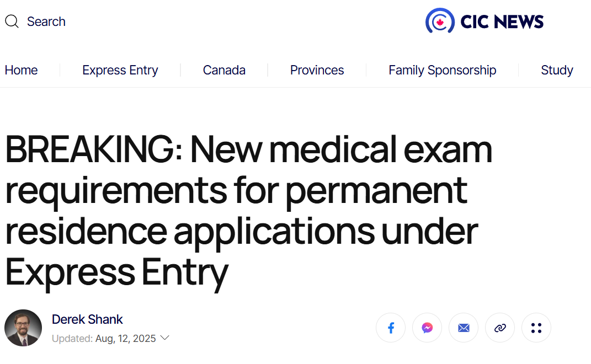Copy article link icon
Image resolution: width=591 pixels, height=364 pixels.
click(x=500, y=328)
